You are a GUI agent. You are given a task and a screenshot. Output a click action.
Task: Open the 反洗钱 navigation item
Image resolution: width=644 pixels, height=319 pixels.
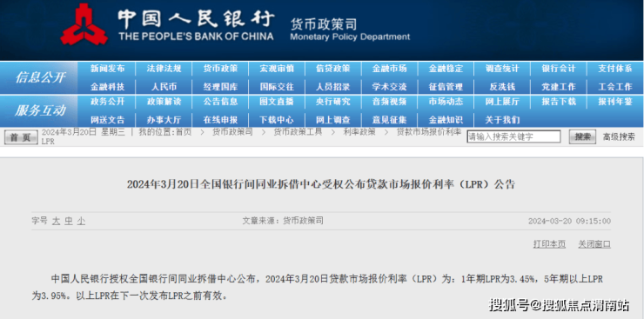(x=502, y=87)
